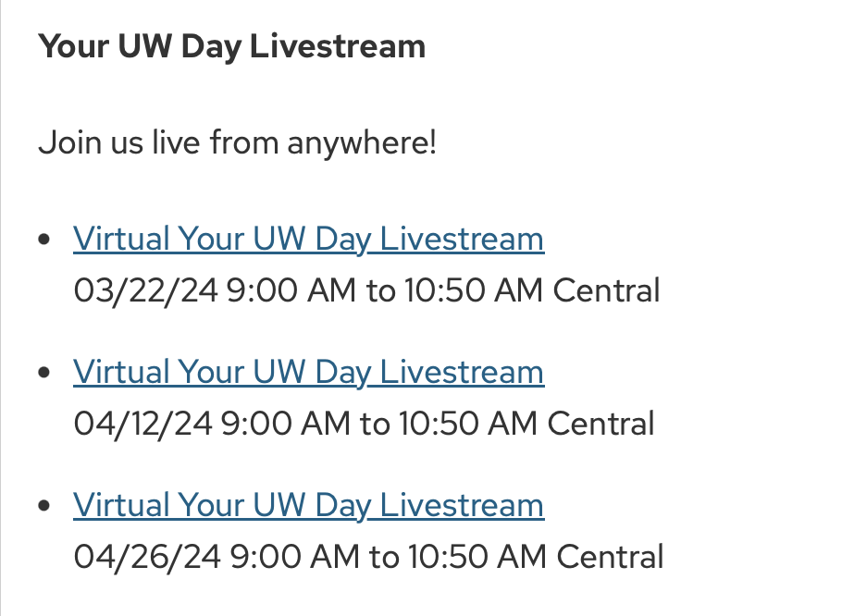Screen dimensions: 842x616
Task: Select the bullet before the 04/12/24 livestream
Action: coord(44,373)
